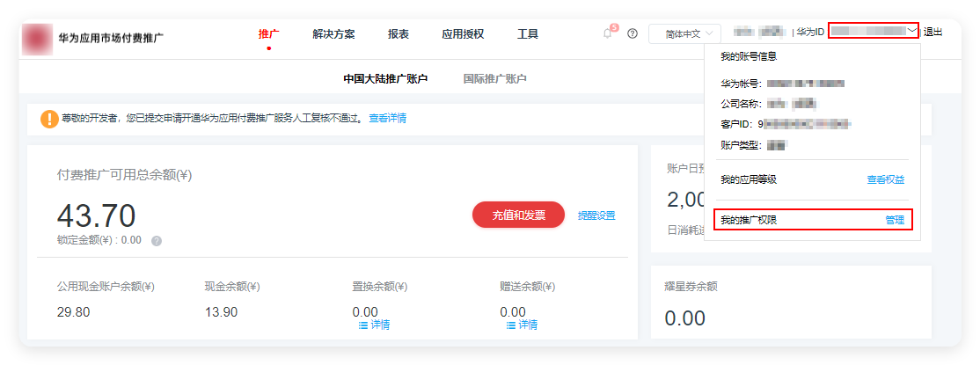Click the help question mark icon
This screenshot has width=980, height=365.
click(632, 33)
